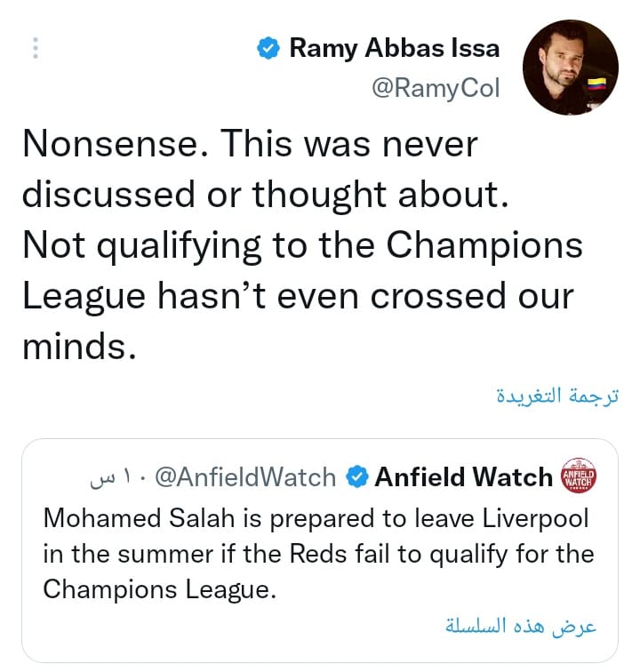Open Ramy Abbas Issa's profile picture
This screenshot has height=672, width=640.
[x=570, y=68]
